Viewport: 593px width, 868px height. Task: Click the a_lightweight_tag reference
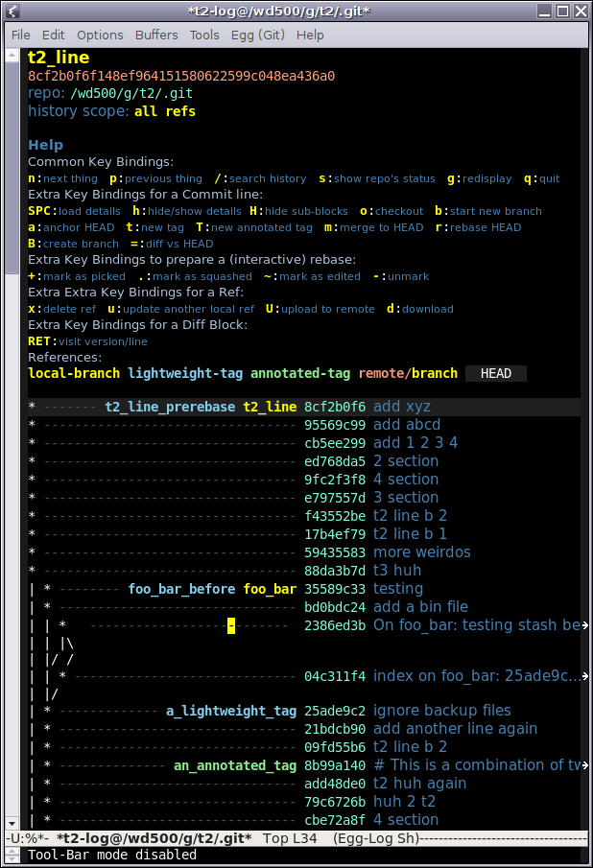[x=231, y=711]
